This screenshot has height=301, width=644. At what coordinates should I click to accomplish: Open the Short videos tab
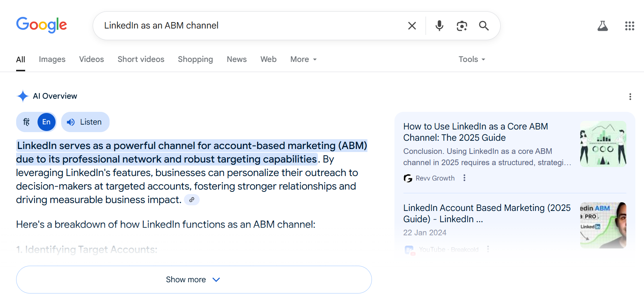(x=141, y=59)
